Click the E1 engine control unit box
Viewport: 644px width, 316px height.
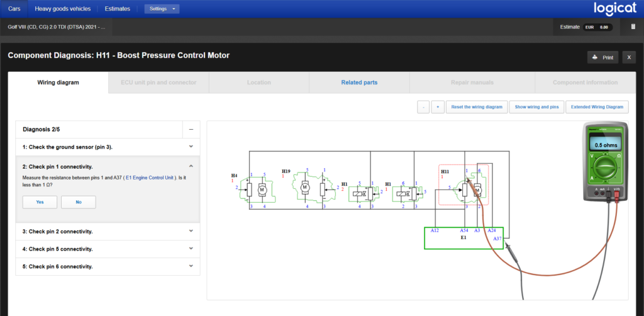(464, 239)
